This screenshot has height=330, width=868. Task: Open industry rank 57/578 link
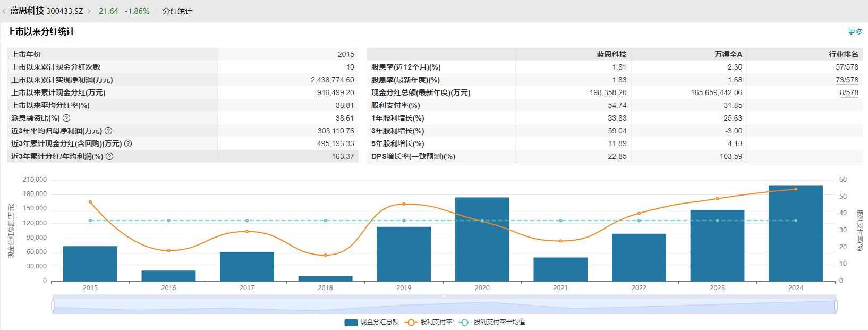click(x=847, y=67)
